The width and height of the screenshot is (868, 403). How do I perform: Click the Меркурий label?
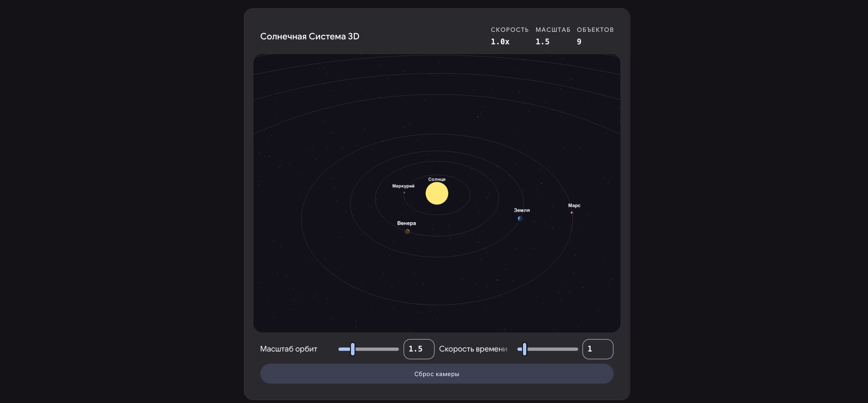[403, 186]
